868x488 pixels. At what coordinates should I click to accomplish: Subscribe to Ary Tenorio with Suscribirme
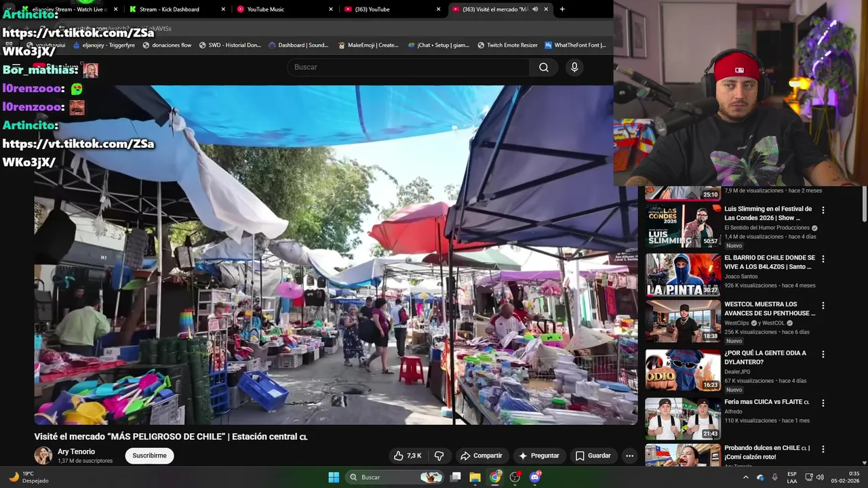coord(149,455)
